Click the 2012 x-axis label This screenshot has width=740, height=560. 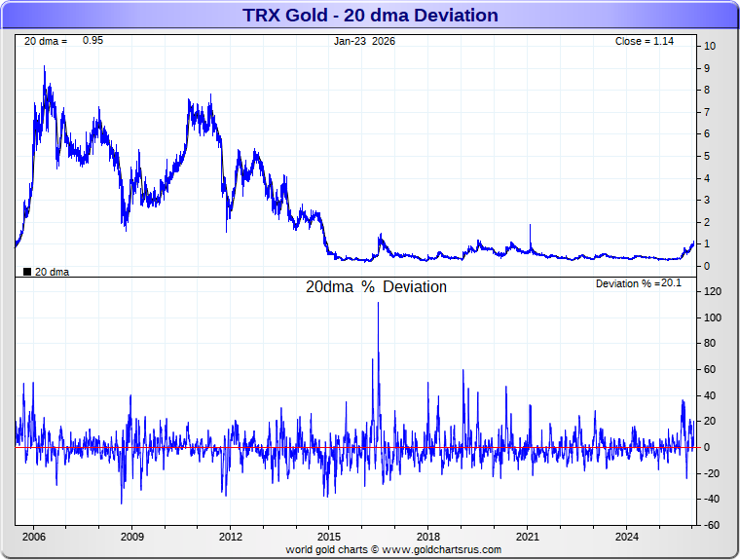click(x=231, y=537)
